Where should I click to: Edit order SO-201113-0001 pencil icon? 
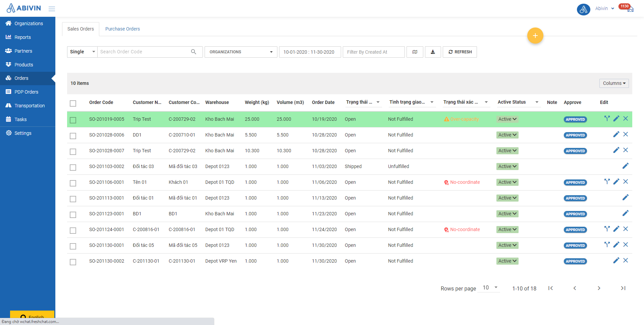click(626, 197)
